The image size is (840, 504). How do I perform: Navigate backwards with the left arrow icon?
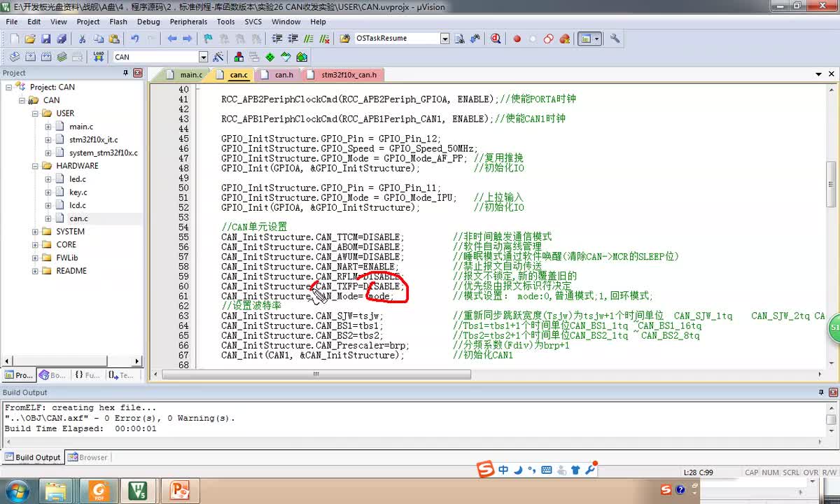click(172, 38)
